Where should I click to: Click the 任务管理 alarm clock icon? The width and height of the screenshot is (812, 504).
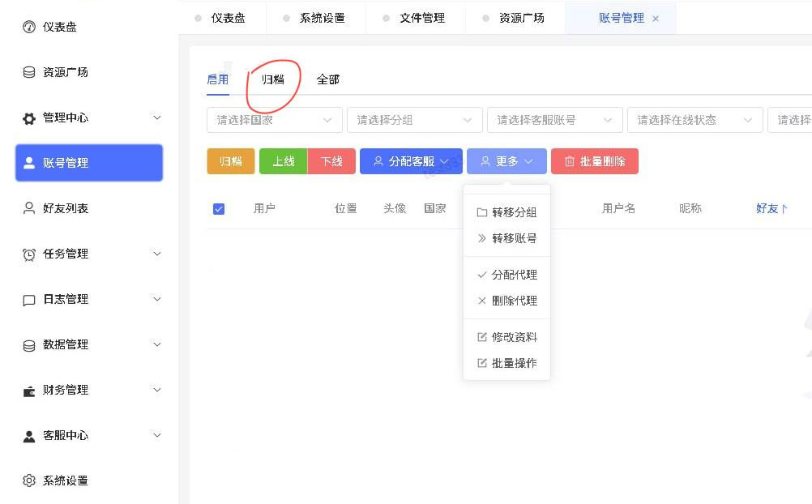(29, 254)
